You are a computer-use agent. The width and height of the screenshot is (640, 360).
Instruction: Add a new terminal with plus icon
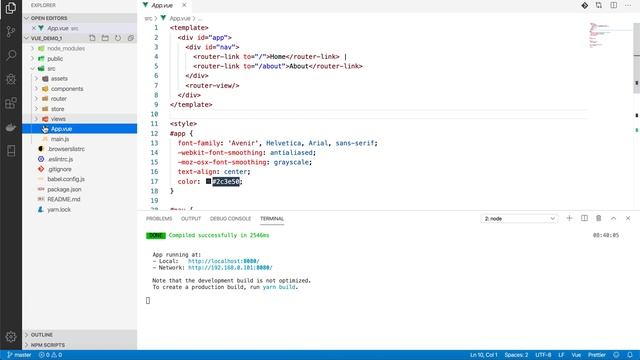click(569, 218)
